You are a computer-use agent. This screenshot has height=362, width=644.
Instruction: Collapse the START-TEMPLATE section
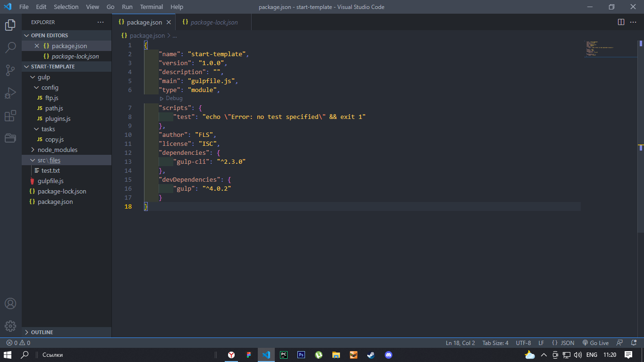coord(67,67)
